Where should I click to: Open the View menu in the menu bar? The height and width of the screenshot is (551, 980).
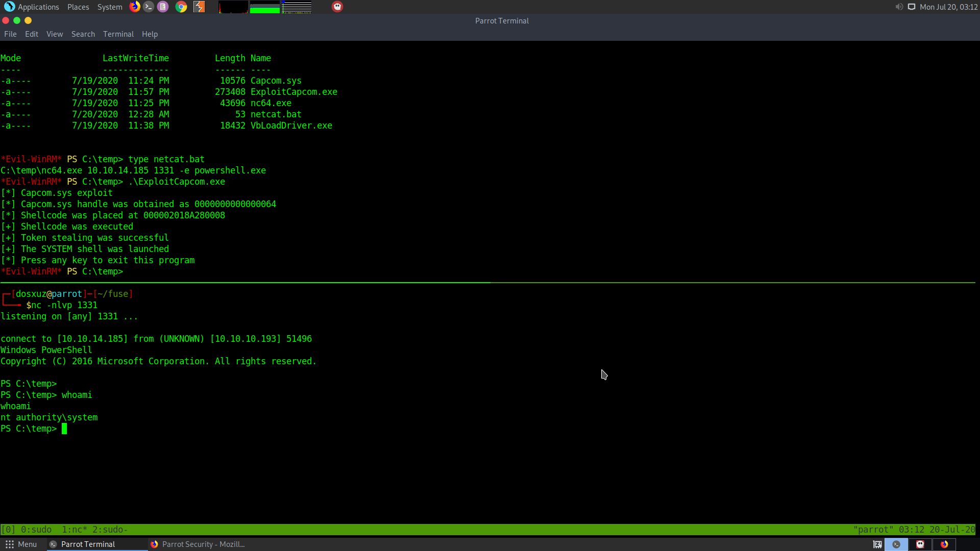click(x=55, y=34)
